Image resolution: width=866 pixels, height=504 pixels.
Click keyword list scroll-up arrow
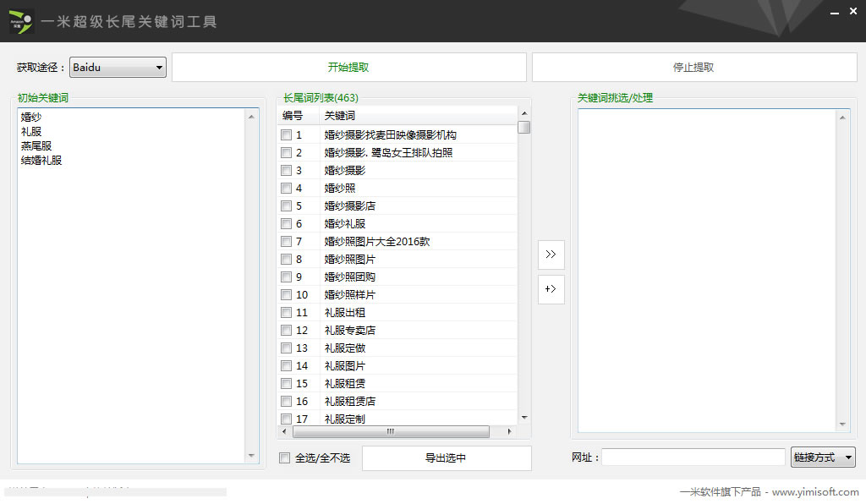tap(524, 113)
